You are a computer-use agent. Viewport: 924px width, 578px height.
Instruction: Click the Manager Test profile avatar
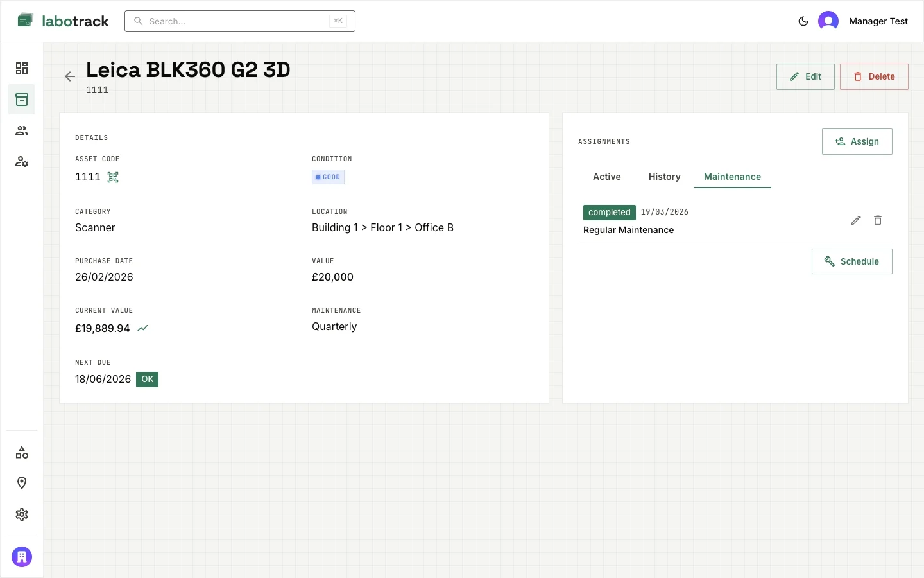[828, 21]
